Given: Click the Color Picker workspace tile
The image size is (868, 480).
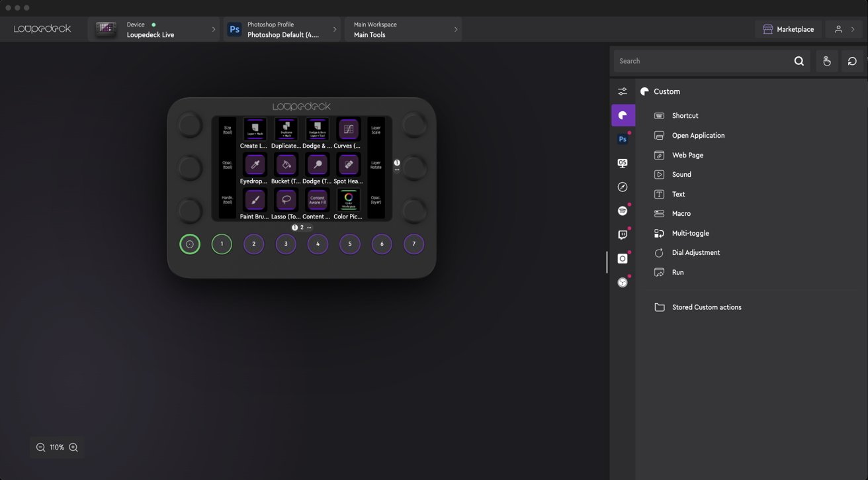Looking at the screenshot, I should (349, 200).
